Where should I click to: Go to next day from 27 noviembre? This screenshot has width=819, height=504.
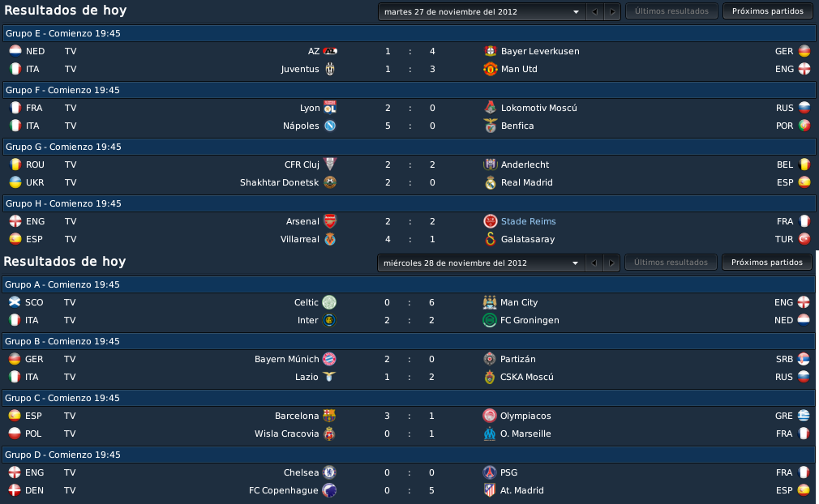[x=612, y=11]
